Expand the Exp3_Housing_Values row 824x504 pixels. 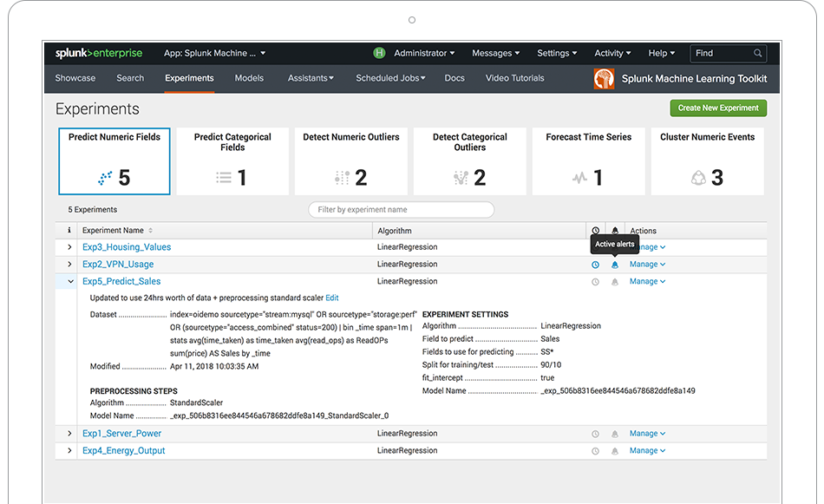(69, 247)
